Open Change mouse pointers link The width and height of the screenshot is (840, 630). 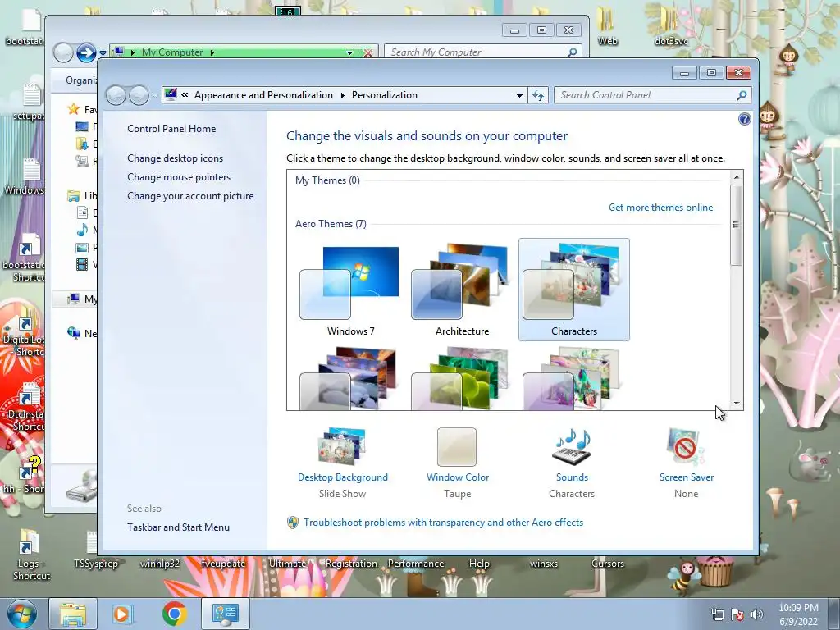179,177
